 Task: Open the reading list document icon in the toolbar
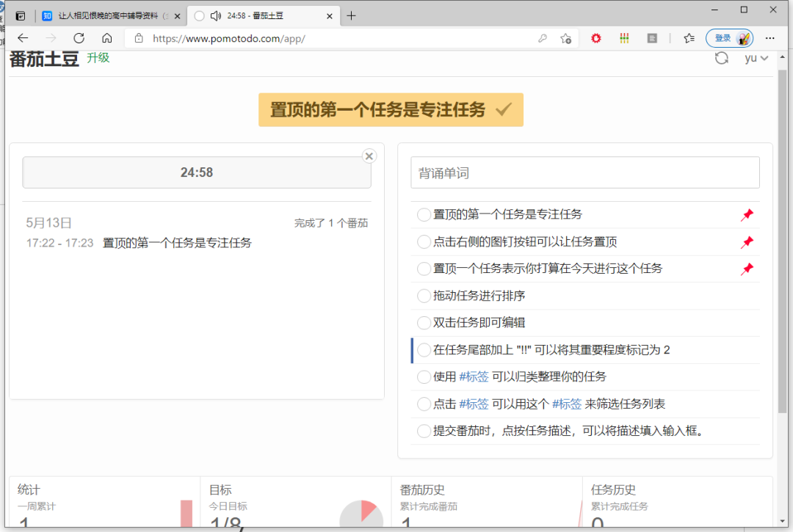click(652, 38)
